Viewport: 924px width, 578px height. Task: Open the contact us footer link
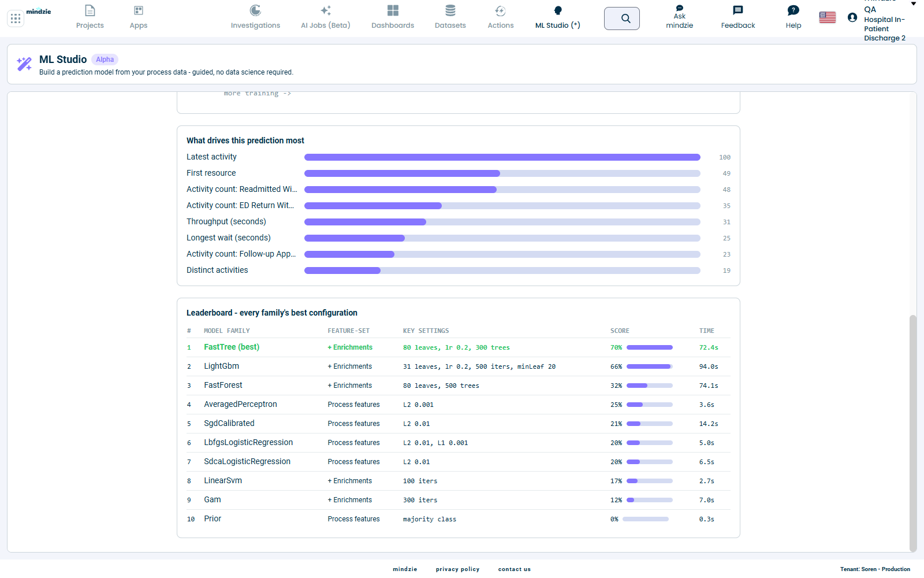pos(515,569)
